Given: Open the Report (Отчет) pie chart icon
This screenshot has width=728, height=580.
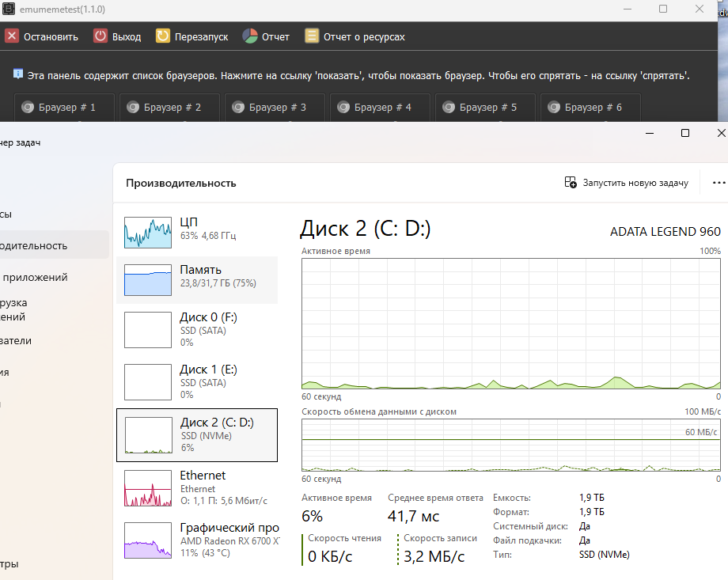Looking at the screenshot, I should [x=250, y=36].
